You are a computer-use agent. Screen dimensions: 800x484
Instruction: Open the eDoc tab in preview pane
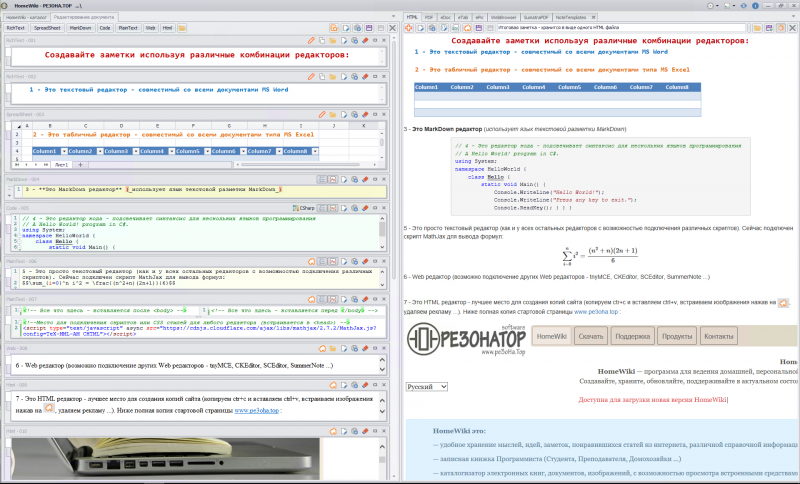tap(446, 17)
